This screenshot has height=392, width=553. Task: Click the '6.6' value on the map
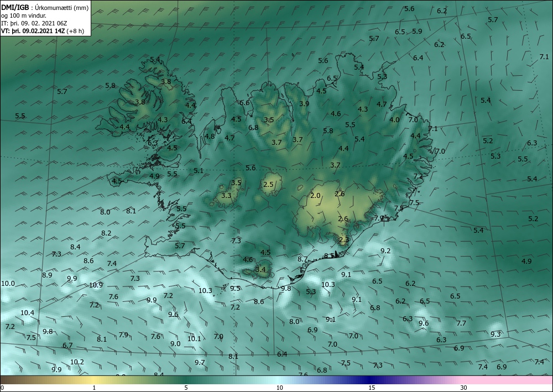point(244,103)
